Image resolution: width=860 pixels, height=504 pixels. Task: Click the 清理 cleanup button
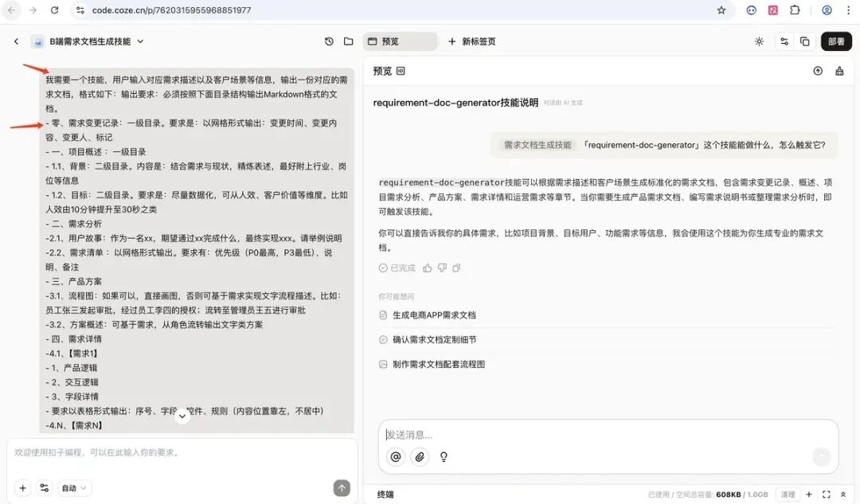click(x=788, y=494)
